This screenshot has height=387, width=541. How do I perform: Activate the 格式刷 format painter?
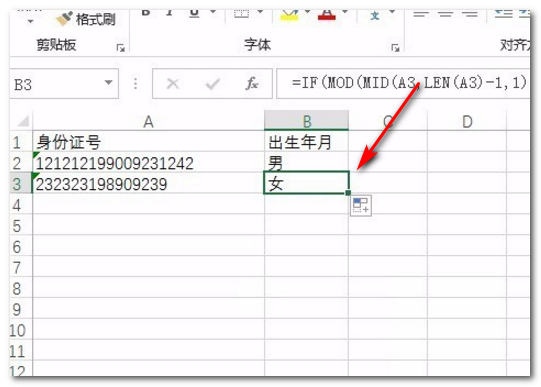(86, 19)
